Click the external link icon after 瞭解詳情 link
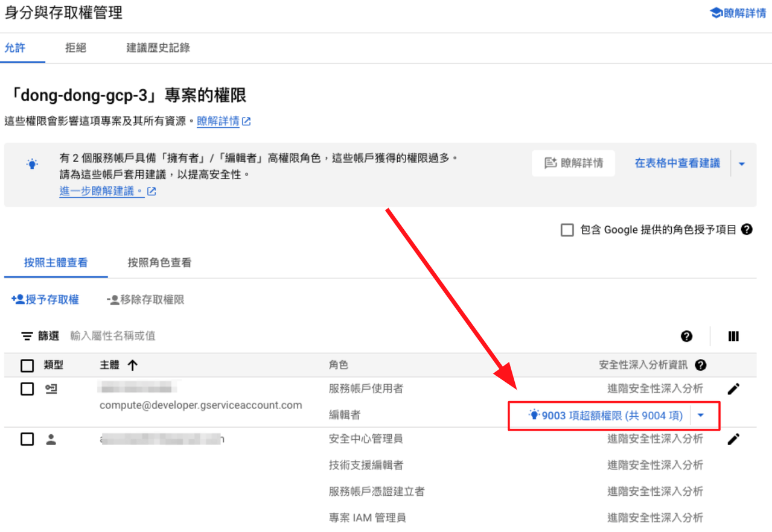772x532 pixels. coord(246,121)
